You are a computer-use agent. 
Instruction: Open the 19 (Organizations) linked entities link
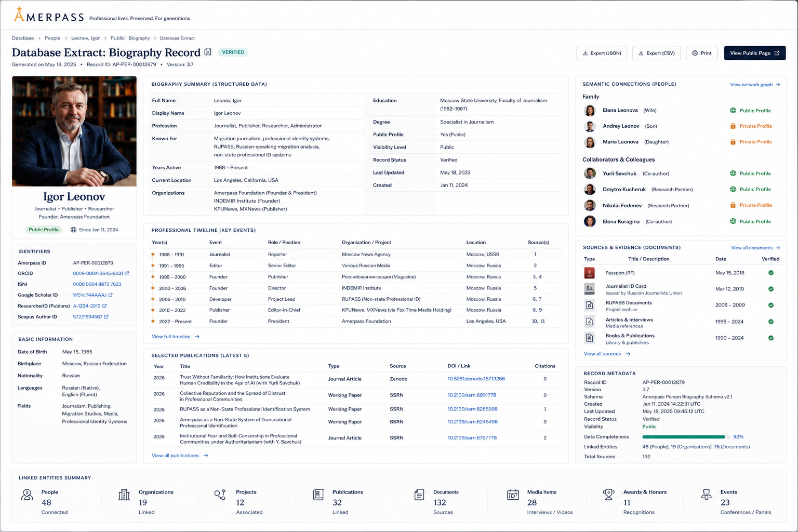[x=691, y=447]
